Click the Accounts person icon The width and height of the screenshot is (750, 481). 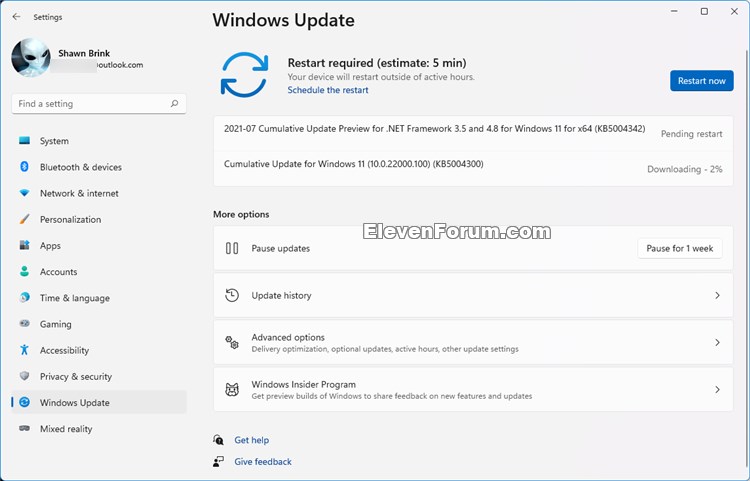click(24, 272)
